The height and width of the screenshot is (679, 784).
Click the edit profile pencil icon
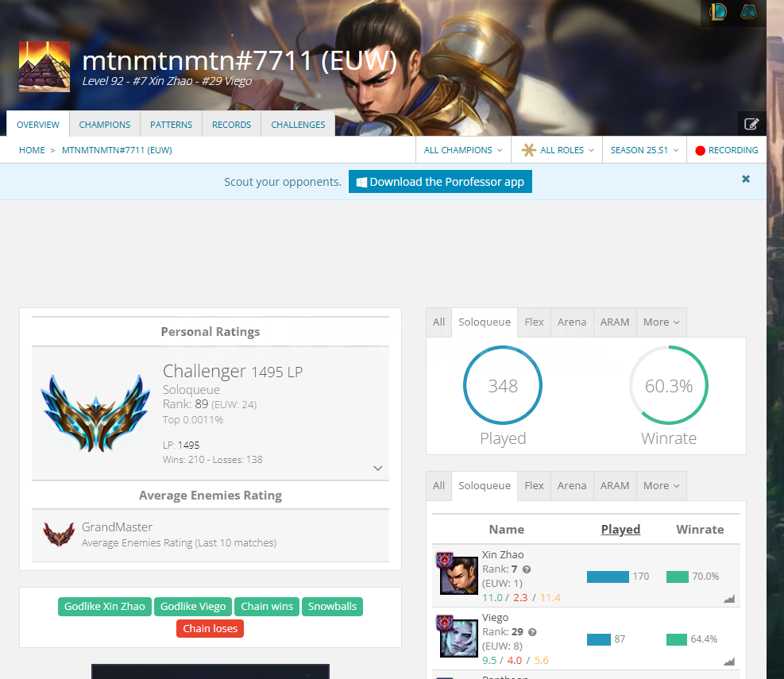pyautogui.click(x=751, y=124)
